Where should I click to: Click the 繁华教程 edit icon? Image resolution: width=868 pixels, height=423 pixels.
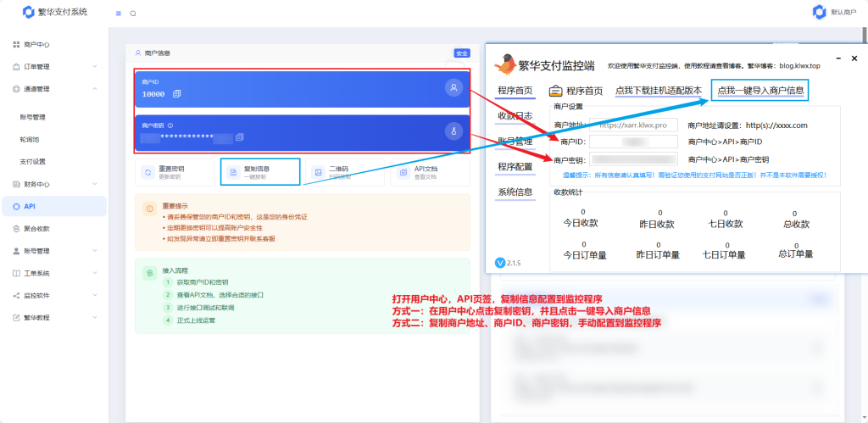point(16,318)
